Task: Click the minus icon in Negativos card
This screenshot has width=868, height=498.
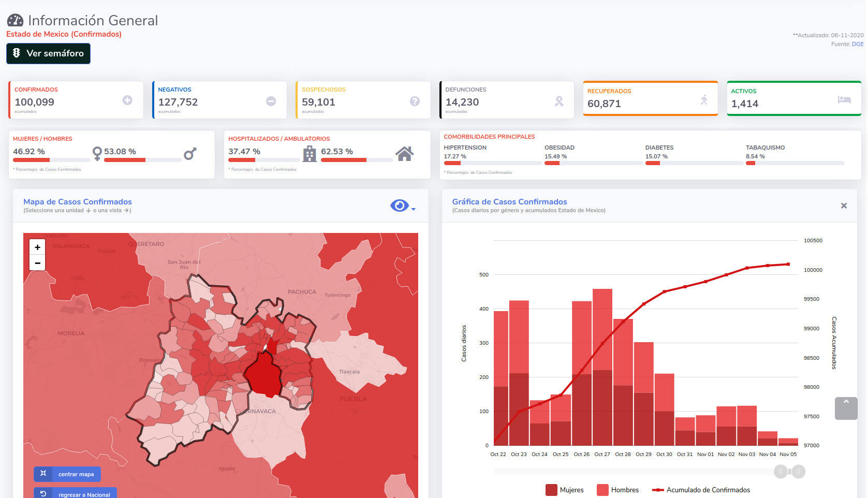Action: coord(271,101)
